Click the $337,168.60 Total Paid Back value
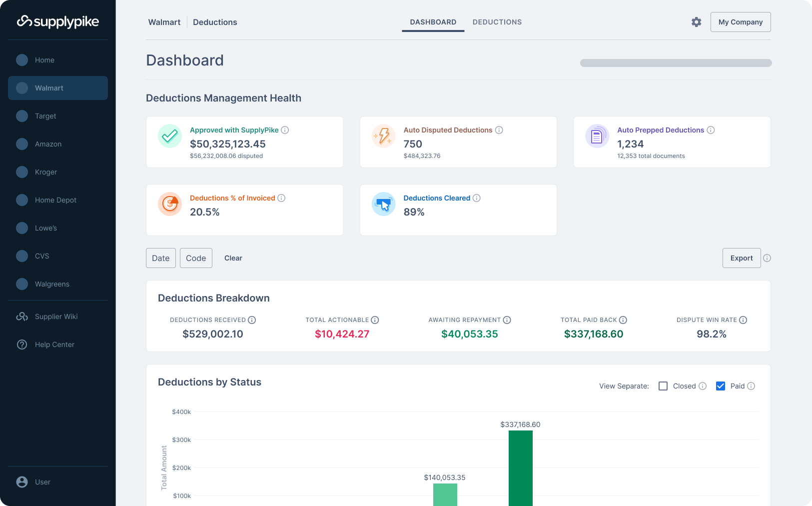812x506 pixels. coord(594,334)
